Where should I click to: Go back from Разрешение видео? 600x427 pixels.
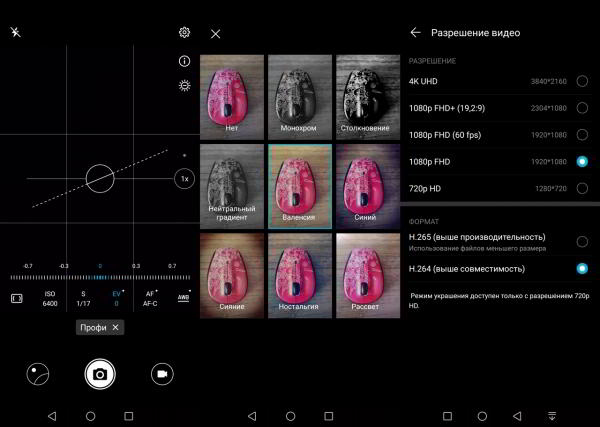(415, 33)
